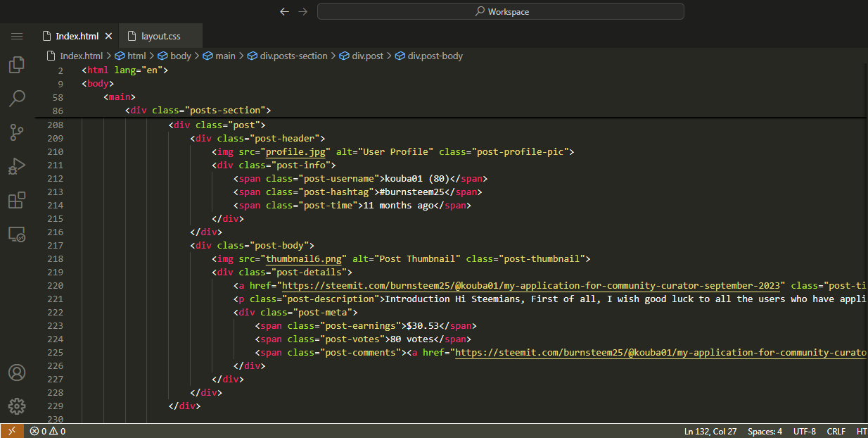Select div.post-body in the breadcrumb
The width and height of the screenshot is (868, 438).
(x=429, y=56)
